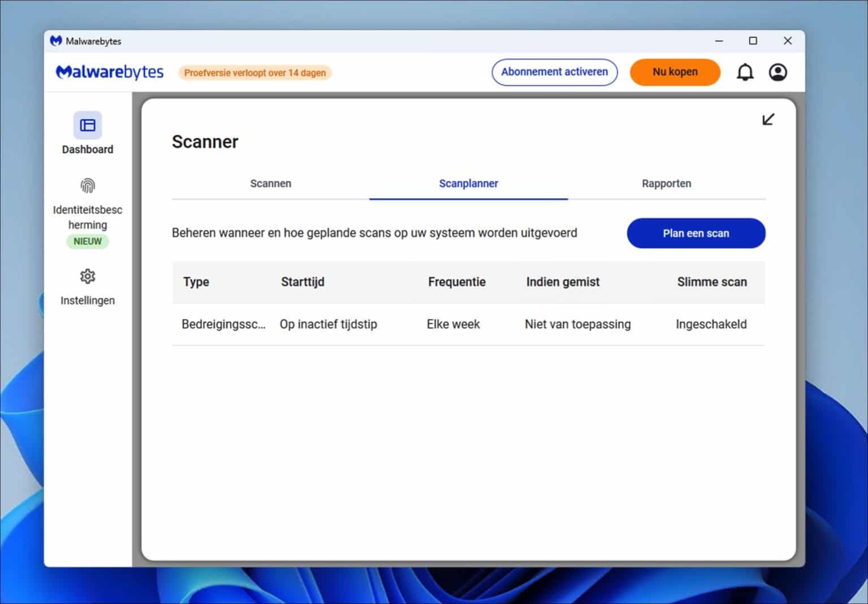868x604 pixels.
Task: Click the Ingeschakeld smart scan cell
Action: coord(711,324)
